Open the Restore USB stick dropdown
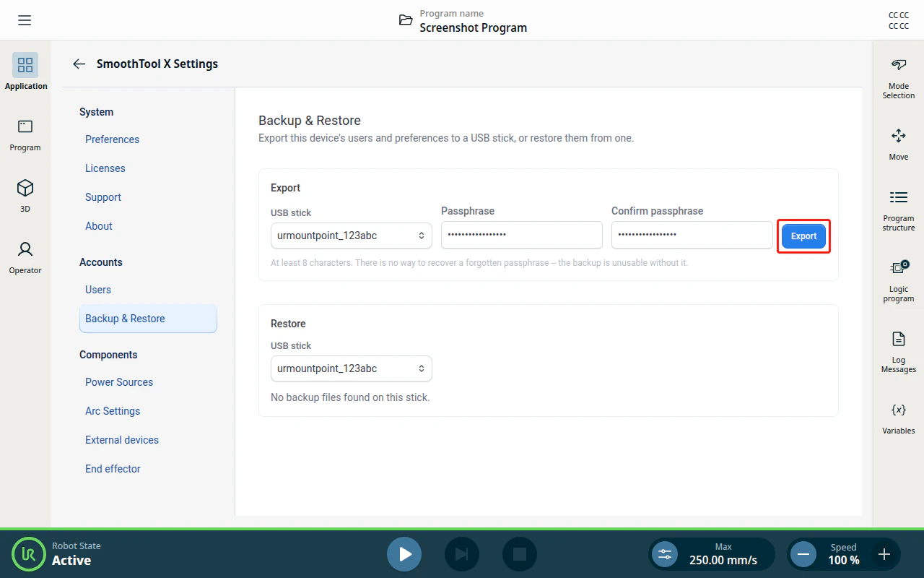 [x=352, y=368]
